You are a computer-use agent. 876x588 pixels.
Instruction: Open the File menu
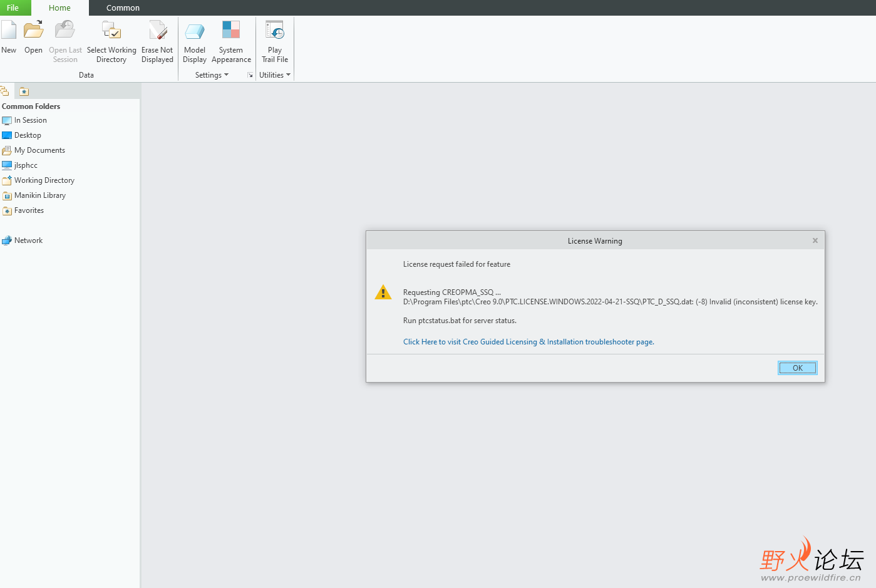13,8
